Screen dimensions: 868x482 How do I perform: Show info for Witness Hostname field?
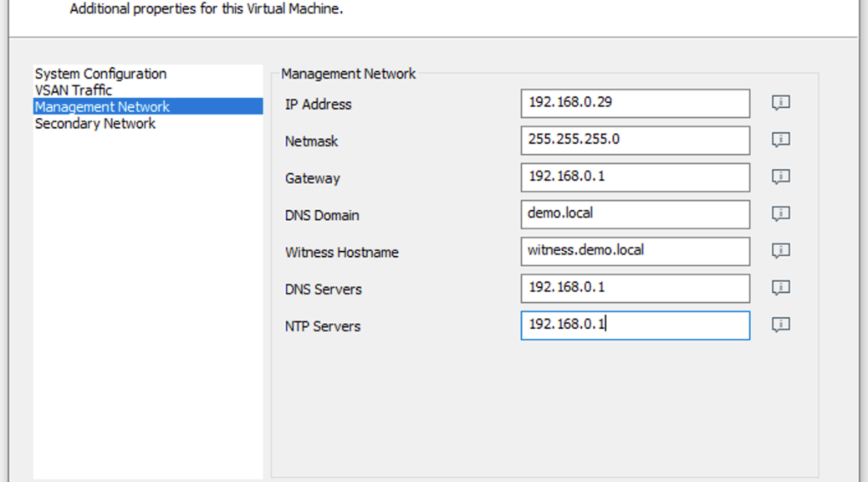click(x=780, y=250)
